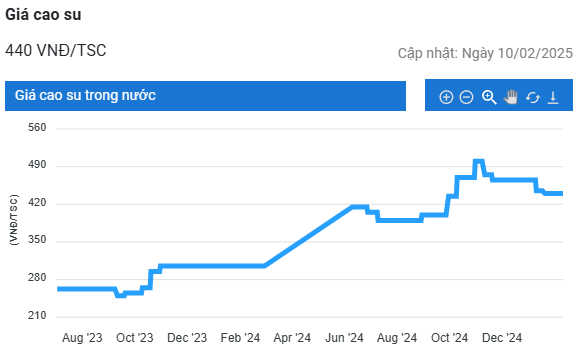Click the Jun '24 axis label

point(344,338)
